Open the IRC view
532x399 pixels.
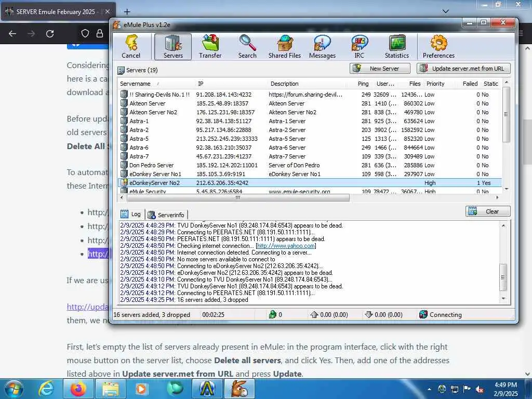pyautogui.click(x=360, y=47)
